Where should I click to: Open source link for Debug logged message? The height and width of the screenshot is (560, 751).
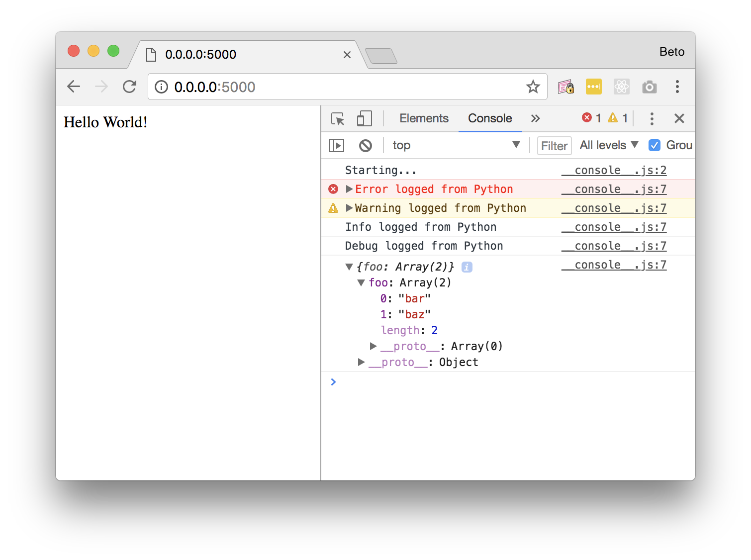click(614, 246)
